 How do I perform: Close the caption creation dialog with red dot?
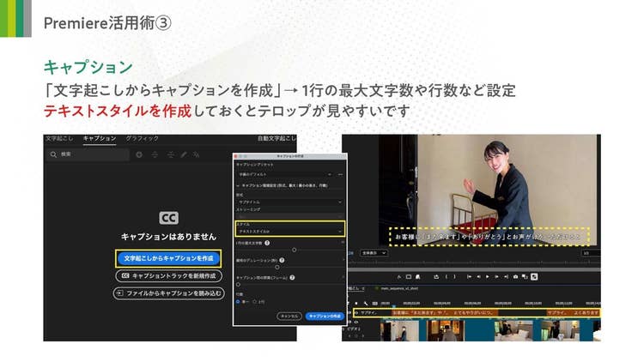tap(235, 156)
